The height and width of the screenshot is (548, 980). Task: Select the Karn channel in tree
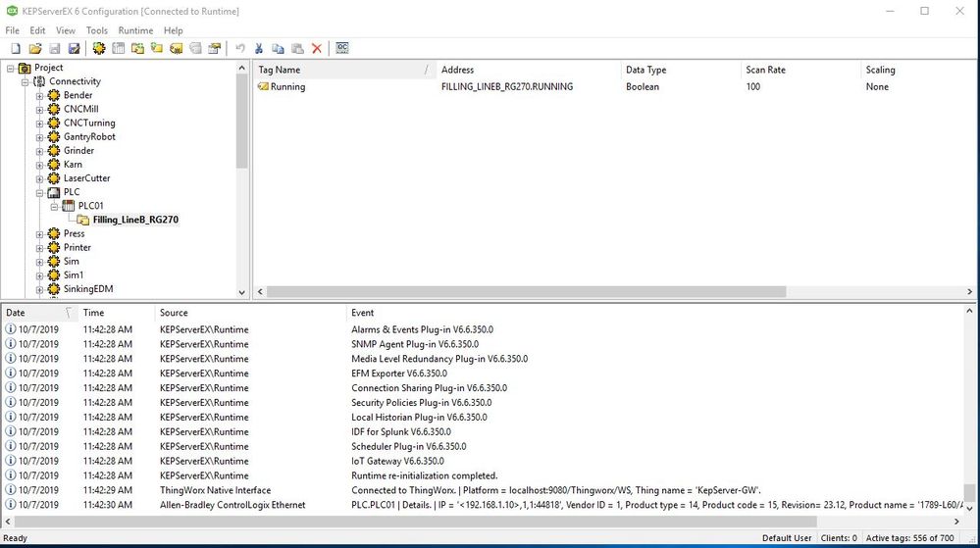pos(73,165)
